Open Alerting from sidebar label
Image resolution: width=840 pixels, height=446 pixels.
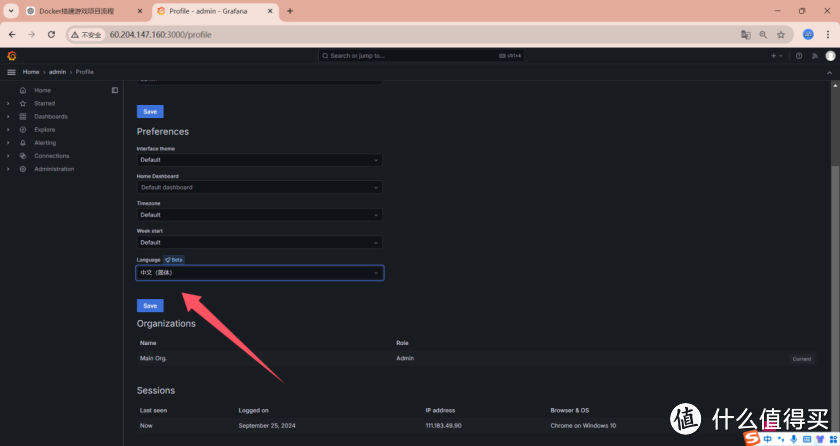[x=45, y=143]
